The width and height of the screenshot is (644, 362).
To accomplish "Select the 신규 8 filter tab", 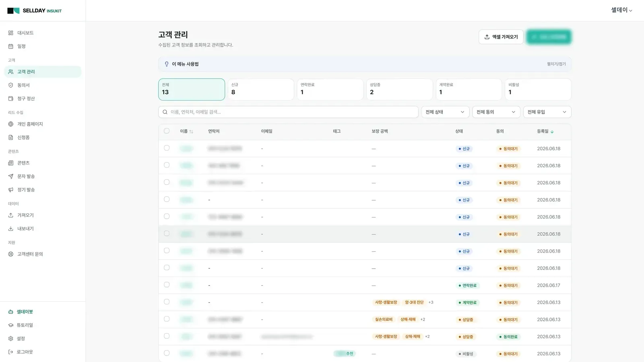I will click(261, 89).
